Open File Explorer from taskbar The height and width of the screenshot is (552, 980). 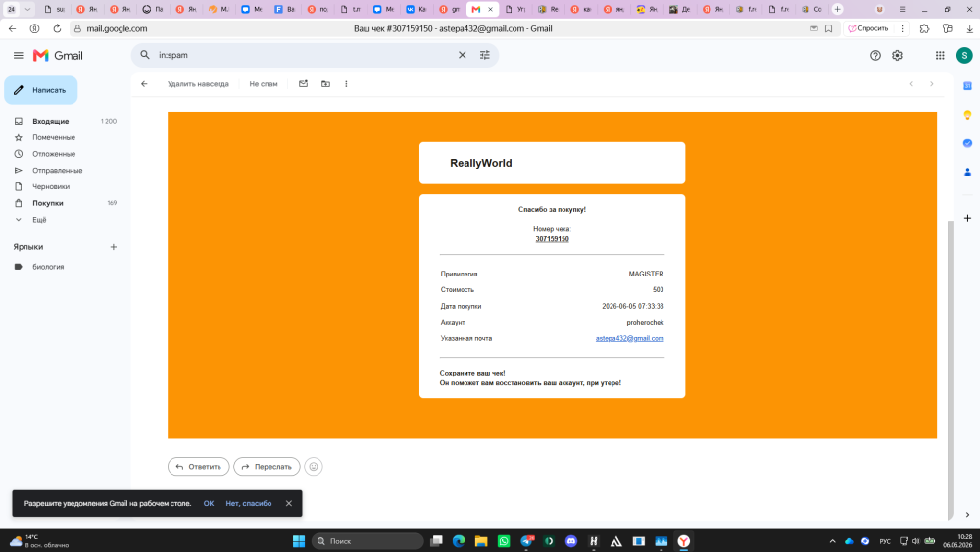tap(481, 541)
